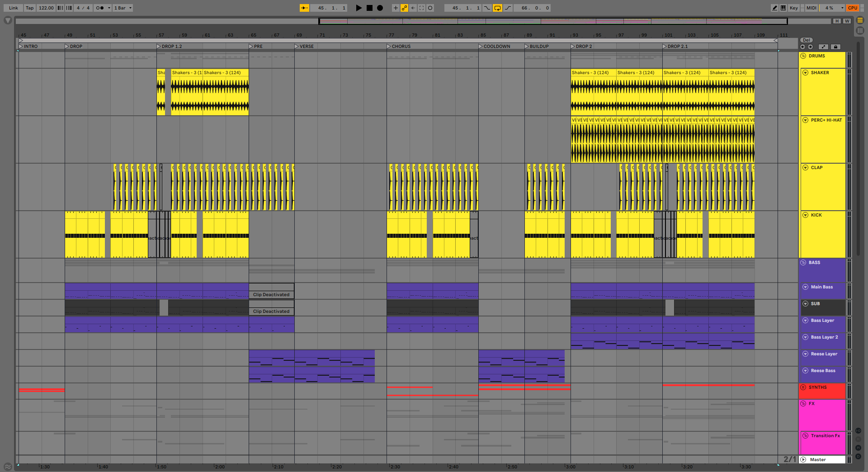This screenshot has width=868, height=472.
Task: Fold the BASS group track
Action: click(x=803, y=263)
